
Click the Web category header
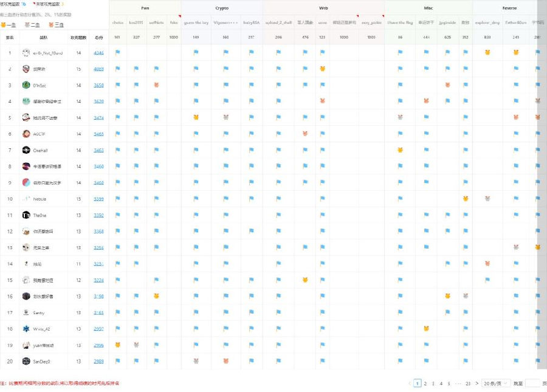click(x=323, y=8)
